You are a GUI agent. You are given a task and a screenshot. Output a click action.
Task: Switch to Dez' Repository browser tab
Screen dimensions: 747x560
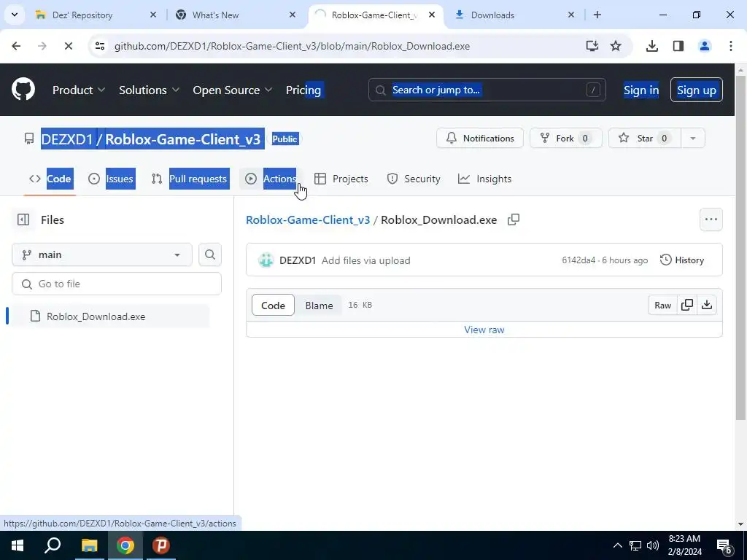pos(96,15)
